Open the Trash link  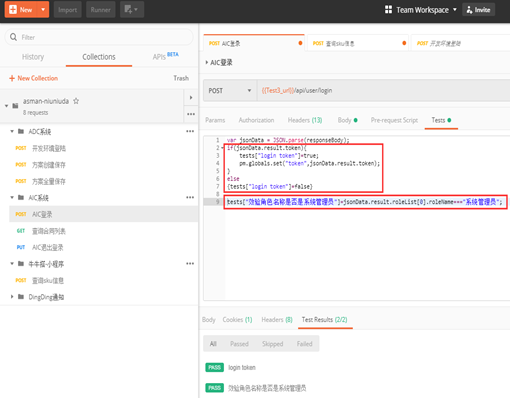tap(181, 78)
